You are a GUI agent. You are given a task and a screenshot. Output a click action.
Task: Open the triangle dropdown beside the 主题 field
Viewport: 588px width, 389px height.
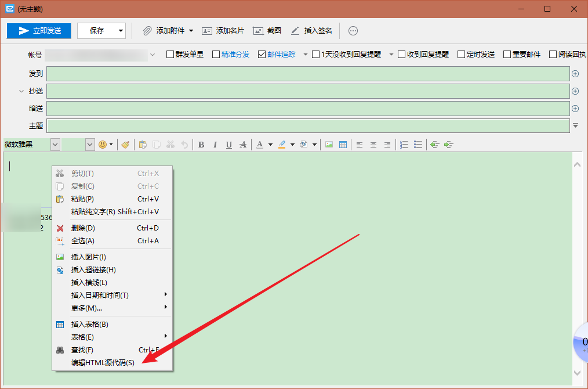(x=575, y=126)
